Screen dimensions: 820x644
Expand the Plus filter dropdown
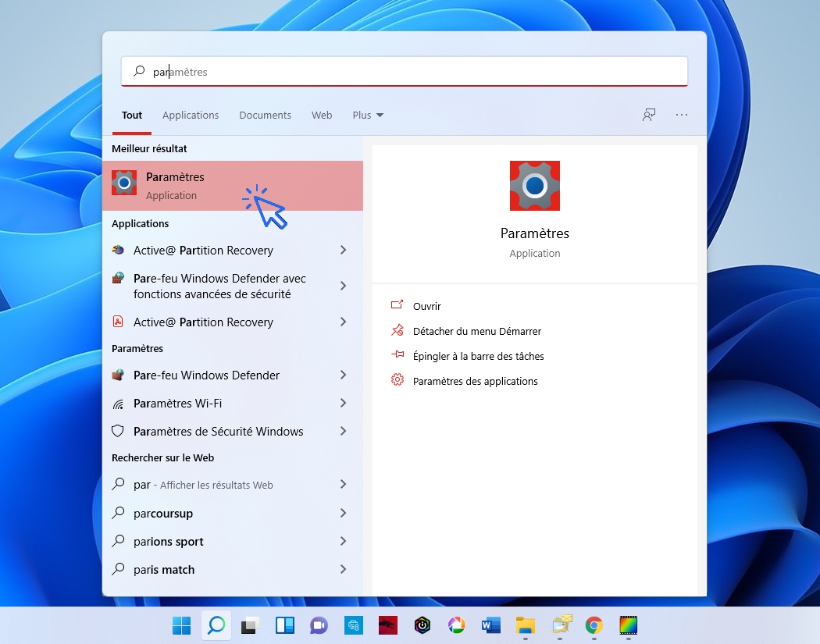pos(368,115)
